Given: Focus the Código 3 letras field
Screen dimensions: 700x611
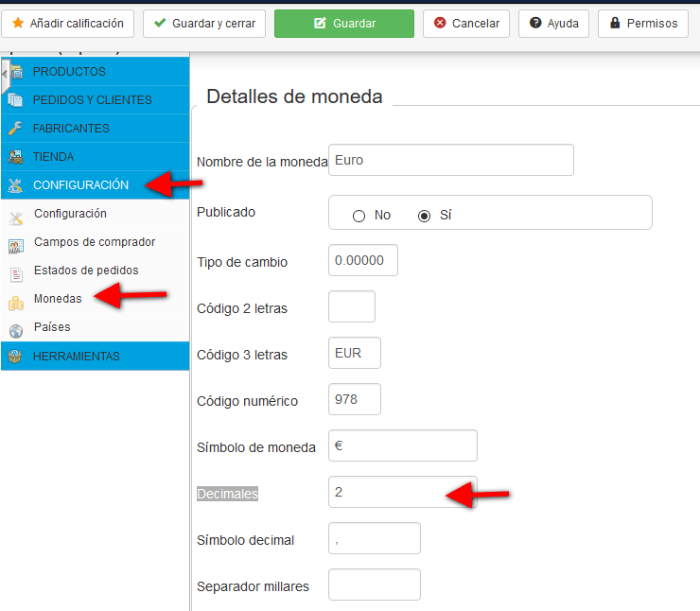Looking at the screenshot, I should (x=355, y=353).
